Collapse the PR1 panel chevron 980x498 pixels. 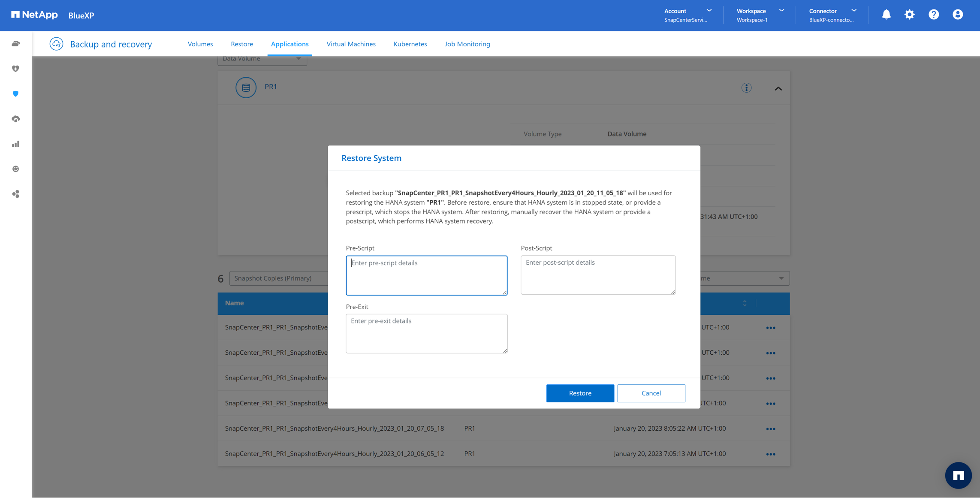click(x=778, y=88)
